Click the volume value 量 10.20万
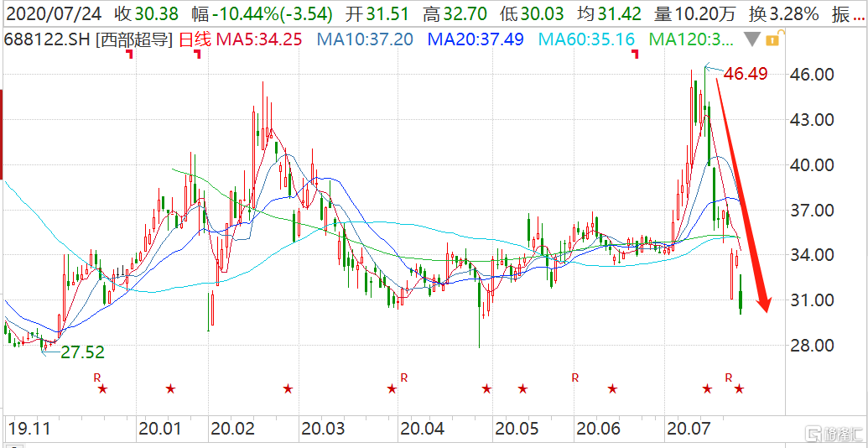Viewport: 868px width, 448px height. click(695, 15)
